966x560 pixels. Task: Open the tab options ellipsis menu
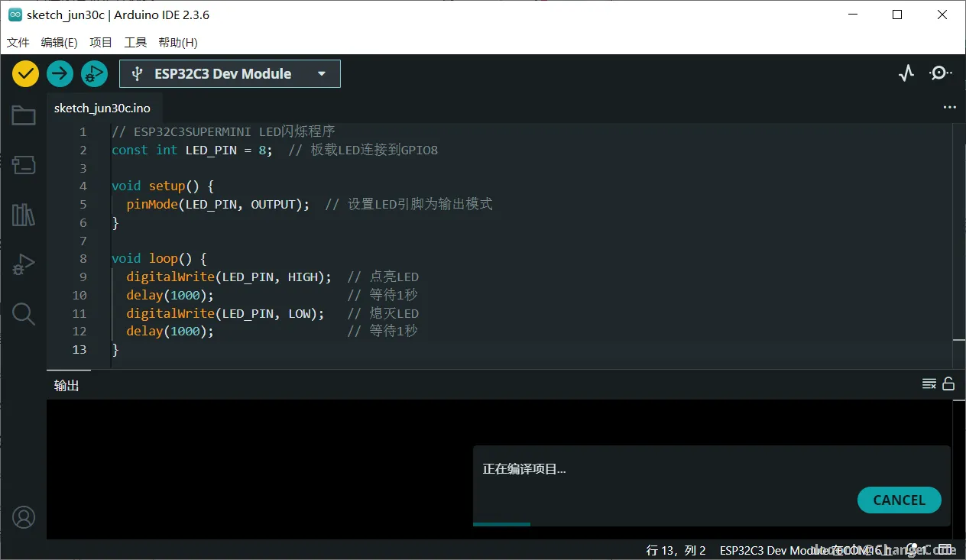pyautogui.click(x=950, y=108)
